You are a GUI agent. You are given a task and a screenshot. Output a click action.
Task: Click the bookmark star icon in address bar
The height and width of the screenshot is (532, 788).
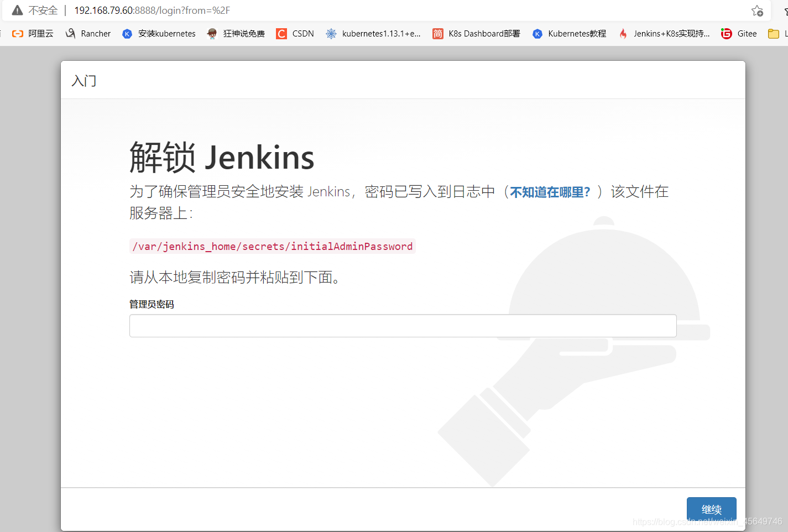(x=757, y=11)
